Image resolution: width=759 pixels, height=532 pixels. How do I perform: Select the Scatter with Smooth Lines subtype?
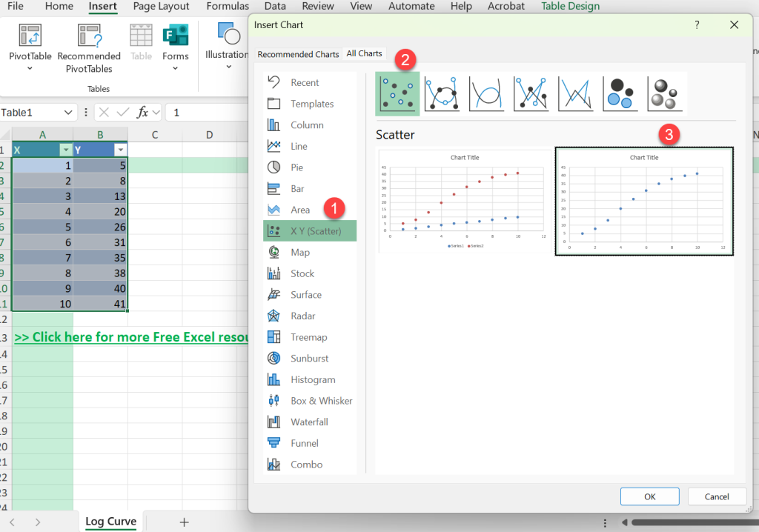(487, 93)
